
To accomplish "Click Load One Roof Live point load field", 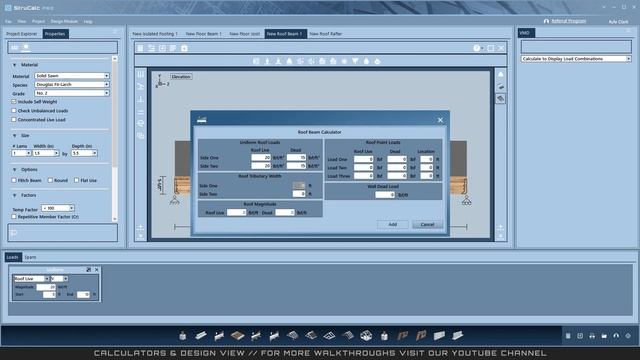I will [364, 159].
